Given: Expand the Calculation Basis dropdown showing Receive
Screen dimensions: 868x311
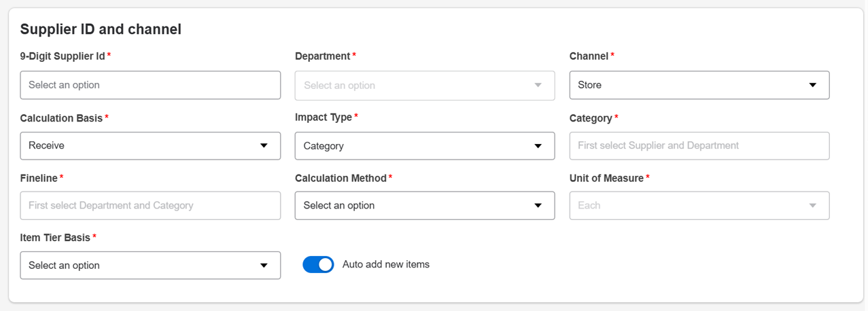Looking at the screenshot, I should [x=136, y=146].
